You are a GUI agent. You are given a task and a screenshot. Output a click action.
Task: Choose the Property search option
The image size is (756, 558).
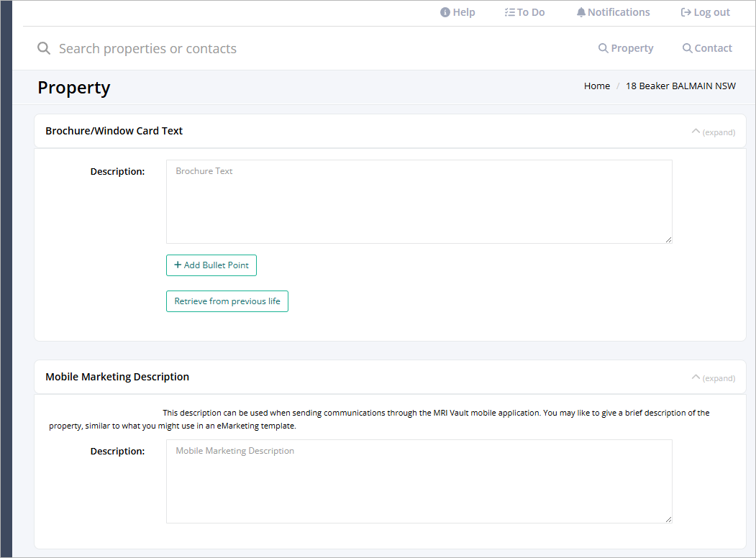pyautogui.click(x=626, y=48)
